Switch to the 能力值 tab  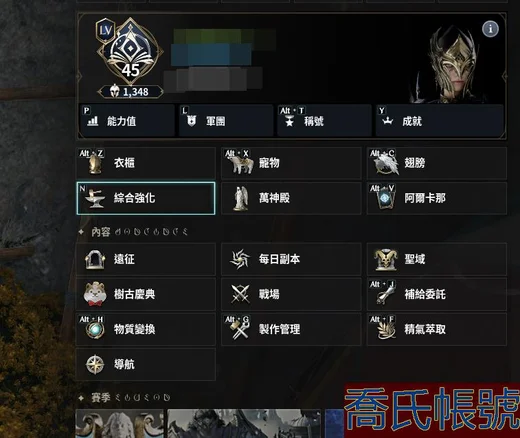127,121
